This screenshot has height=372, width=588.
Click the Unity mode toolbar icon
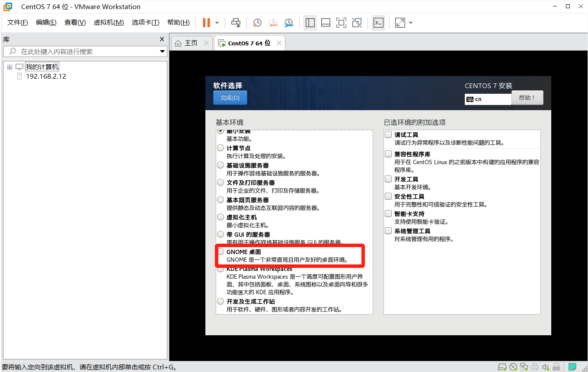point(357,22)
